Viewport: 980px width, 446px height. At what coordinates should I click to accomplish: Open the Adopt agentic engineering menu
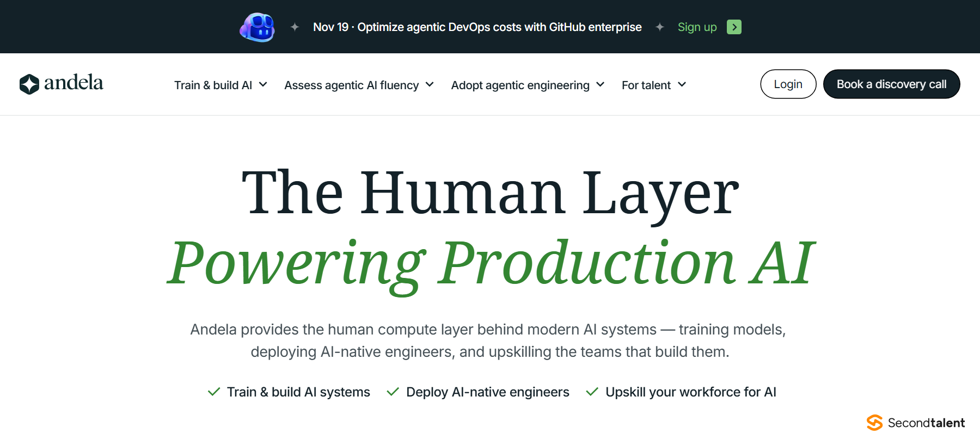tap(528, 85)
